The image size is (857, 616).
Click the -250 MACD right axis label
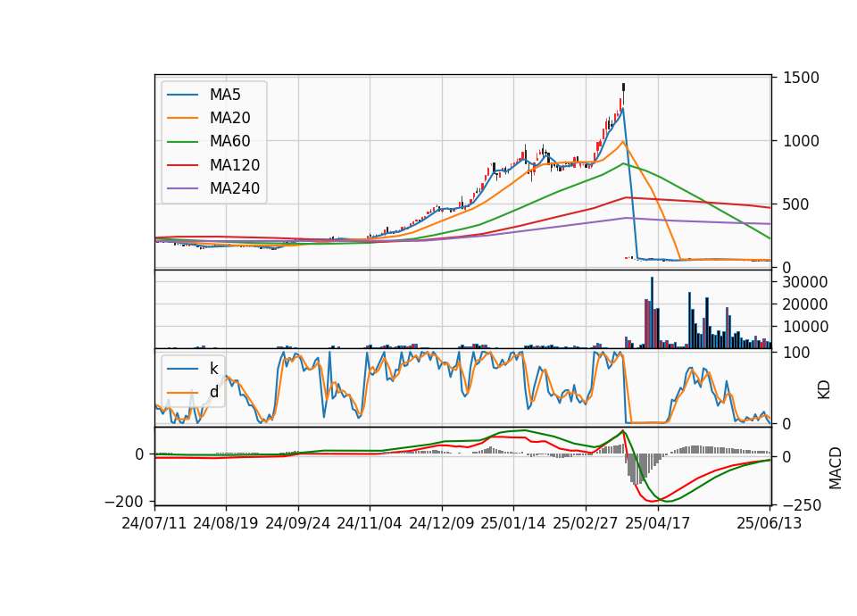[802, 505]
